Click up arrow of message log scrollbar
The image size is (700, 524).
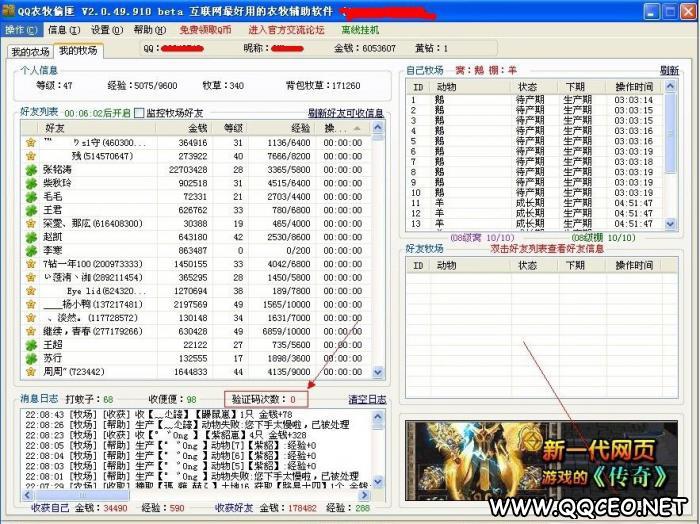click(378, 417)
